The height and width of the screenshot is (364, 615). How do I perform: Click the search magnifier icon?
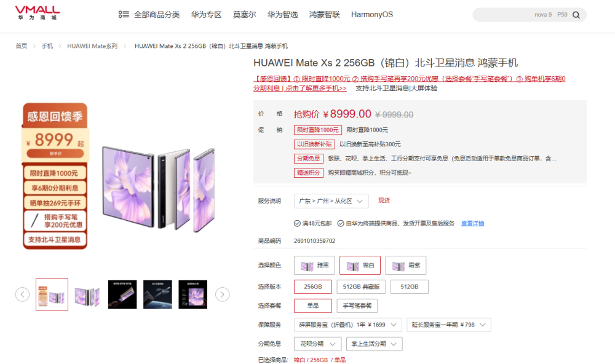click(576, 15)
